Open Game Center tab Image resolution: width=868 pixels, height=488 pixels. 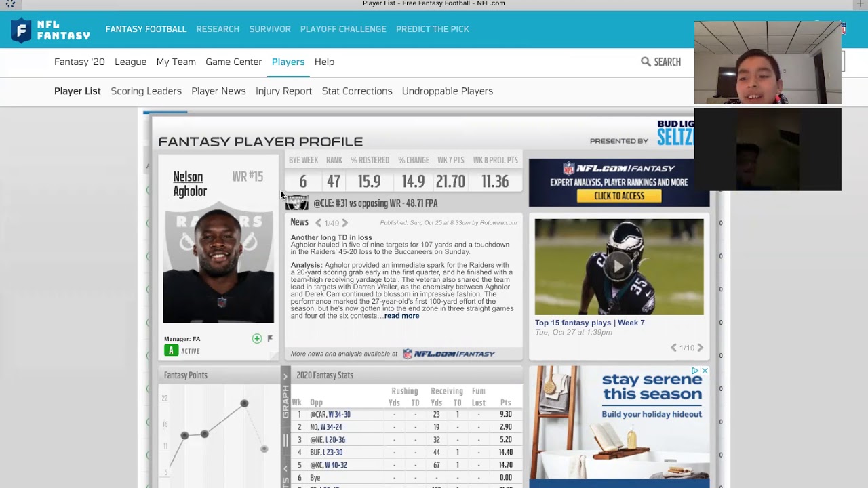tap(233, 62)
